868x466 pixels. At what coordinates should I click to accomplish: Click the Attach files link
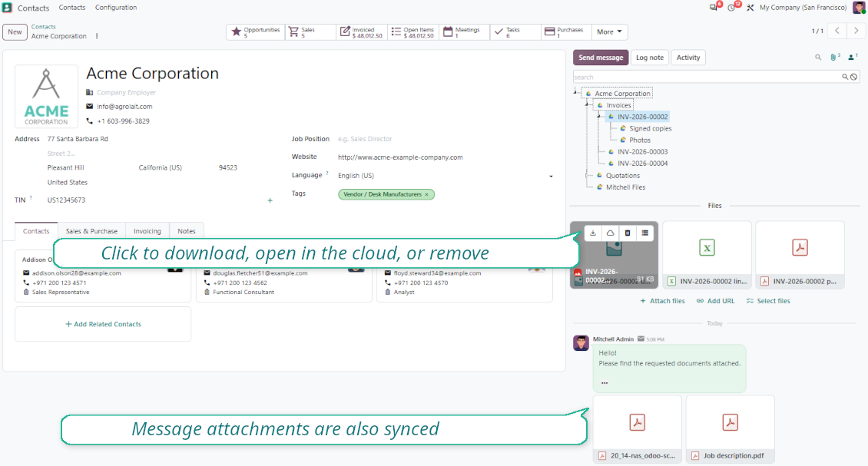(x=662, y=301)
